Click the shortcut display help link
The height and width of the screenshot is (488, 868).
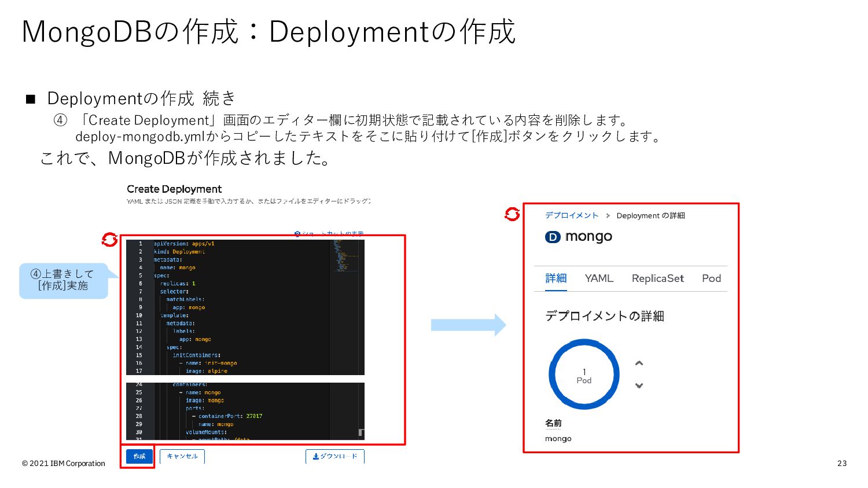pos(329,234)
